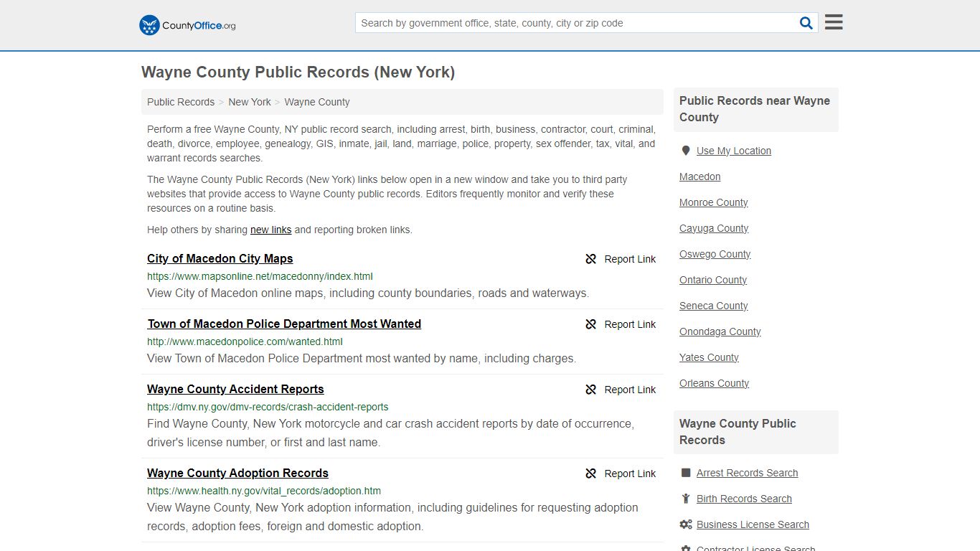The image size is (980, 551).
Task: Click broken link icon for Wayne County Adoption Records
Action: tap(591, 474)
